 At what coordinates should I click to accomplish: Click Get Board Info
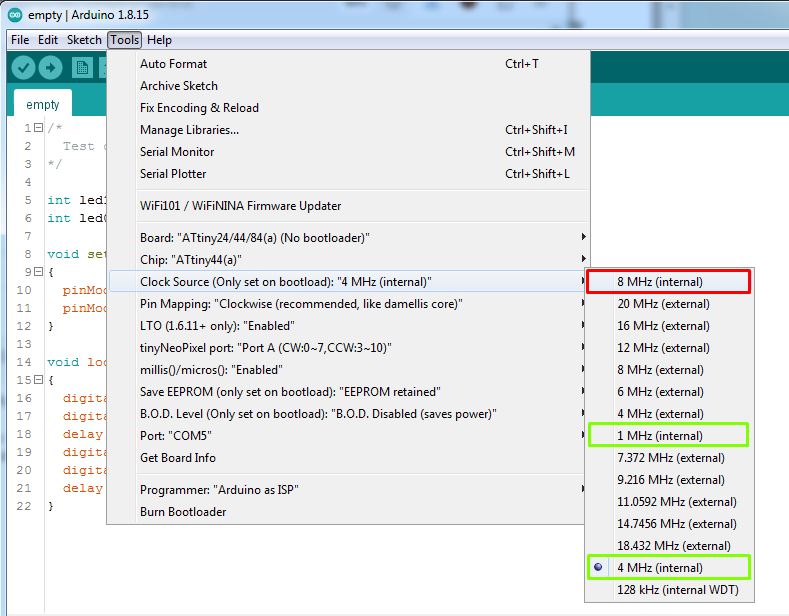click(x=348, y=458)
